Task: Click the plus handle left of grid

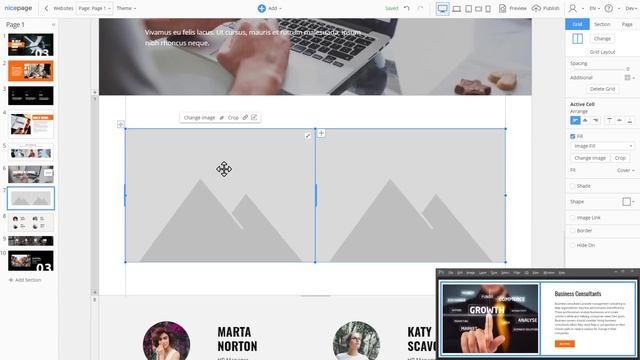Action: pyautogui.click(x=121, y=124)
